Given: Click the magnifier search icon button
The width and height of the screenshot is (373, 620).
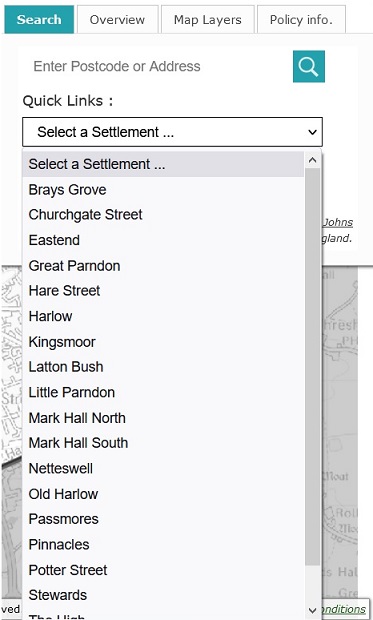Looking at the screenshot, I should [309, 66].
